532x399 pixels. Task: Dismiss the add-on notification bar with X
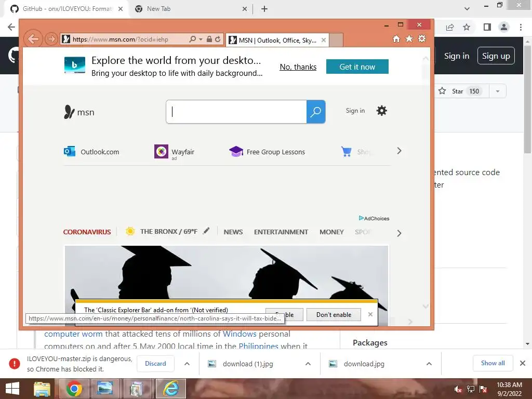point(370,314)
